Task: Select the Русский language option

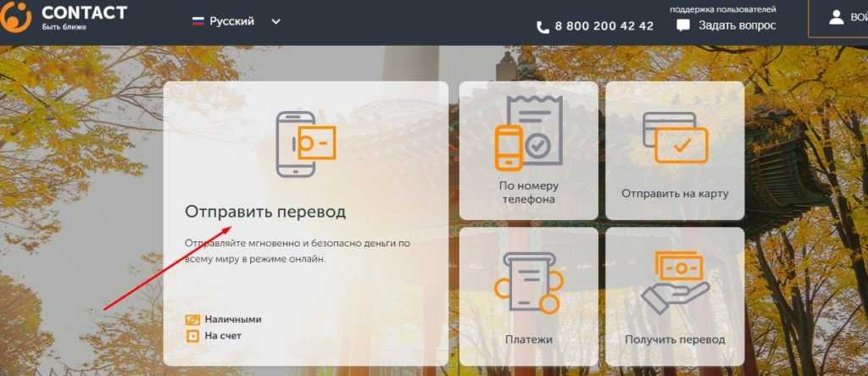Action: tap(231, 21)
